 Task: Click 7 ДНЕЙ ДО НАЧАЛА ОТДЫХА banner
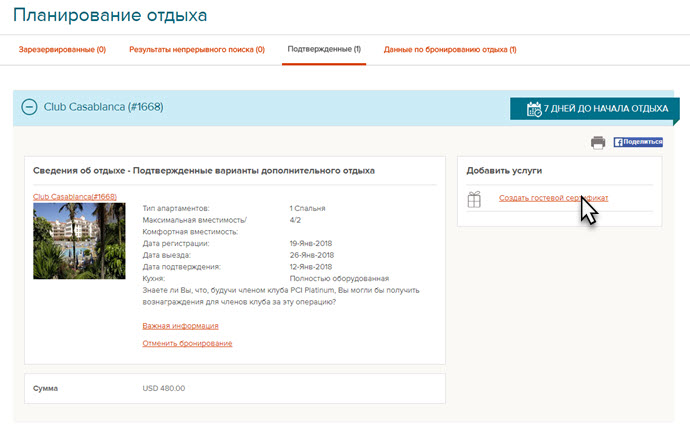tap(595, 109)
